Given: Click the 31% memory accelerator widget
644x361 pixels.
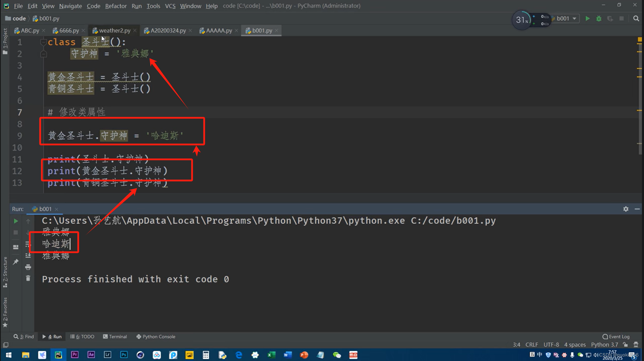Looking at the screenshot, I should [x=521, y=20].
